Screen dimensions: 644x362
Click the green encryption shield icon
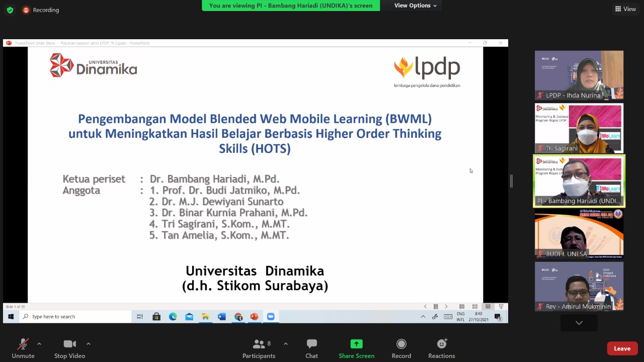[10, 10]
